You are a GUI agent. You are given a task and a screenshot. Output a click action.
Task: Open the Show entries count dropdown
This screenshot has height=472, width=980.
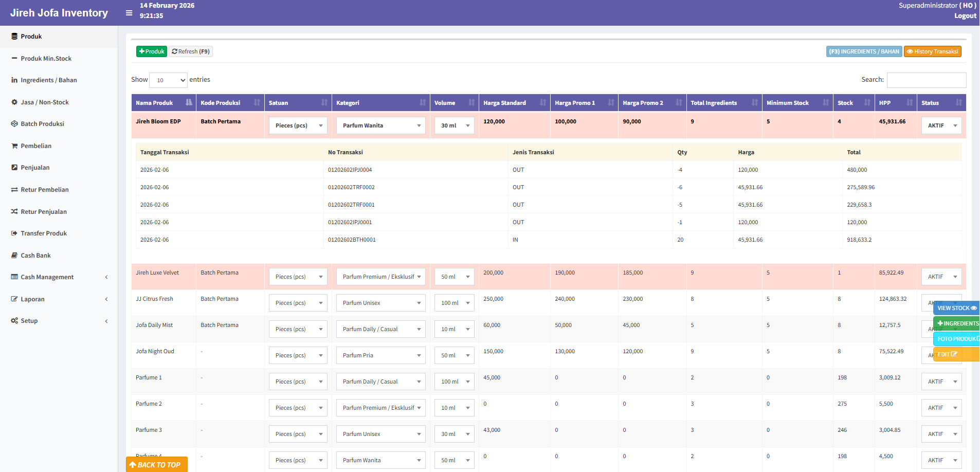[168, 80]
